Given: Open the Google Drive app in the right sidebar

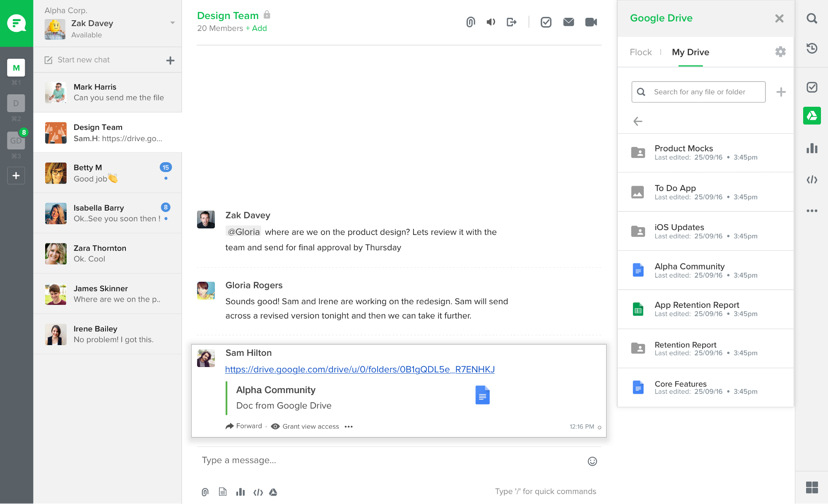Looking at the screenshot, I should pyautogui.click(x=811, y=116).
